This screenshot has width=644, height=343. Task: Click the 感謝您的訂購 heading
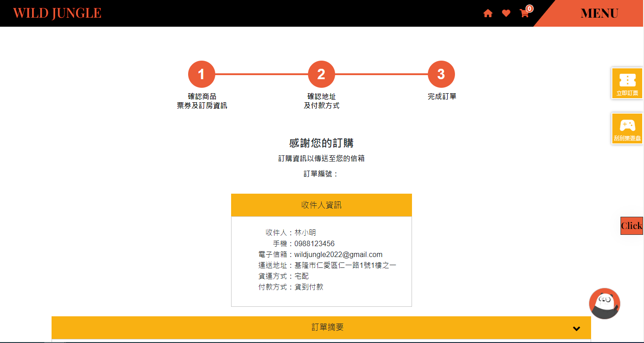pyautogui.click(x=322, y=143)
